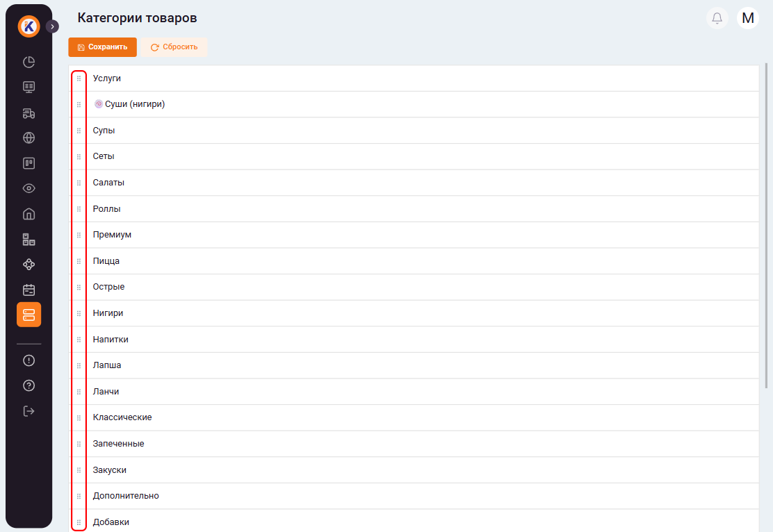Screen dimensions: 773x532
Task: Click the notification bell icon
Action: 717,18
